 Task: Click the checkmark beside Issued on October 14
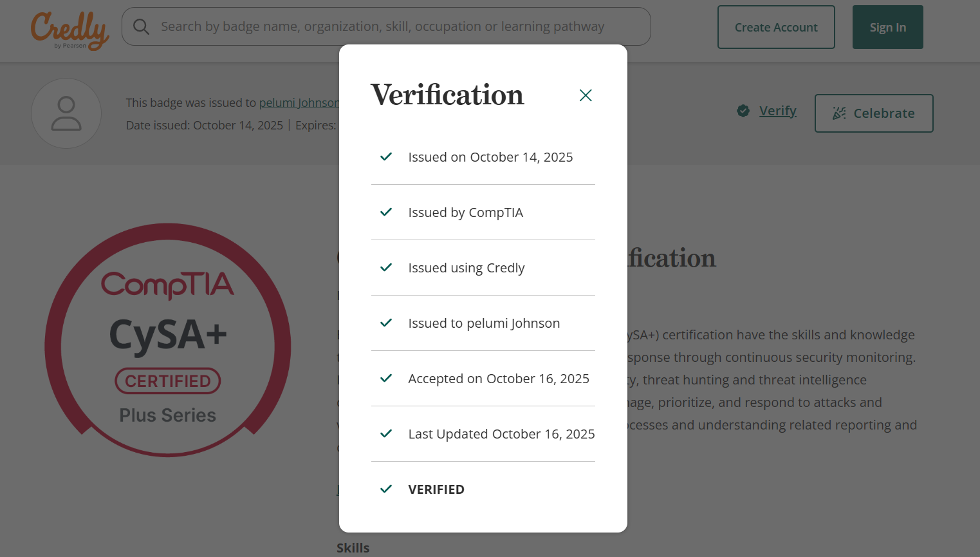click(385, 156)
